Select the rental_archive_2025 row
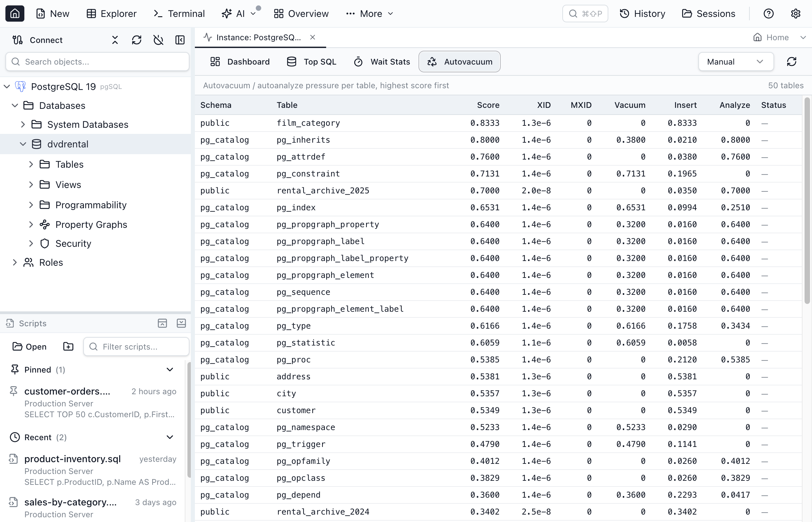812x522 pixels. (498, 190)
